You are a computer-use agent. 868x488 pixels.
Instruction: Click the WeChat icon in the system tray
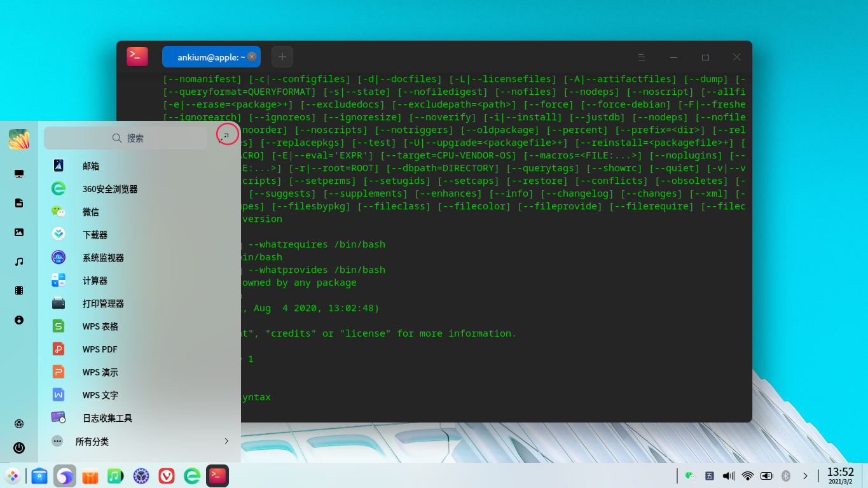coord(690,475)
